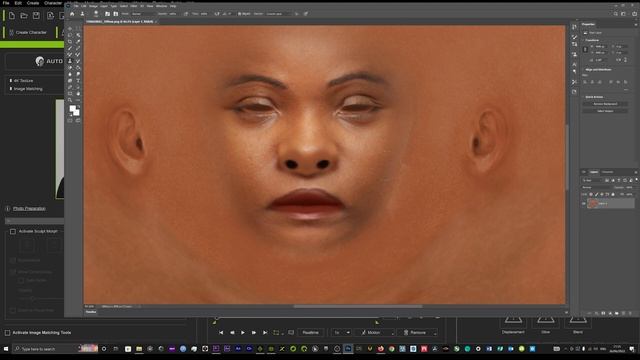Open the layer Kind filter dropdown

click(592, 180)
